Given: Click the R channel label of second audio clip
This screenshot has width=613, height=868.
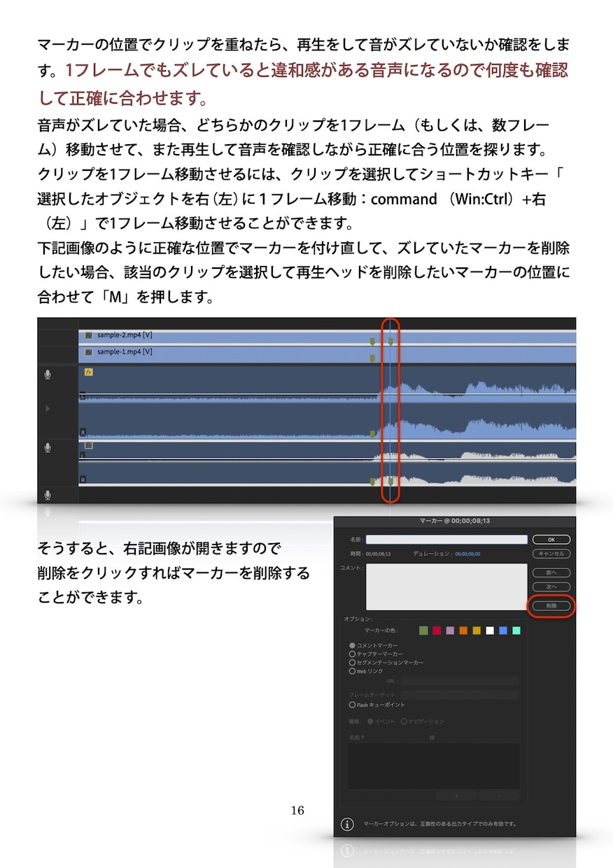Looking at the screenshot, I should (x=83, y=479).
